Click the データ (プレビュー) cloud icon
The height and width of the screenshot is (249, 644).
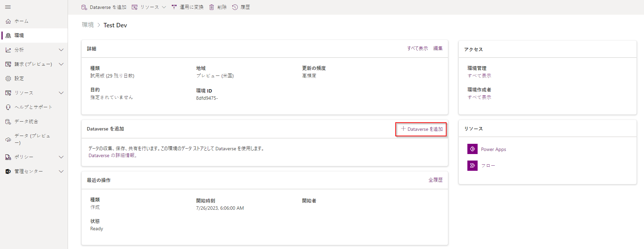tap(8, 139)
